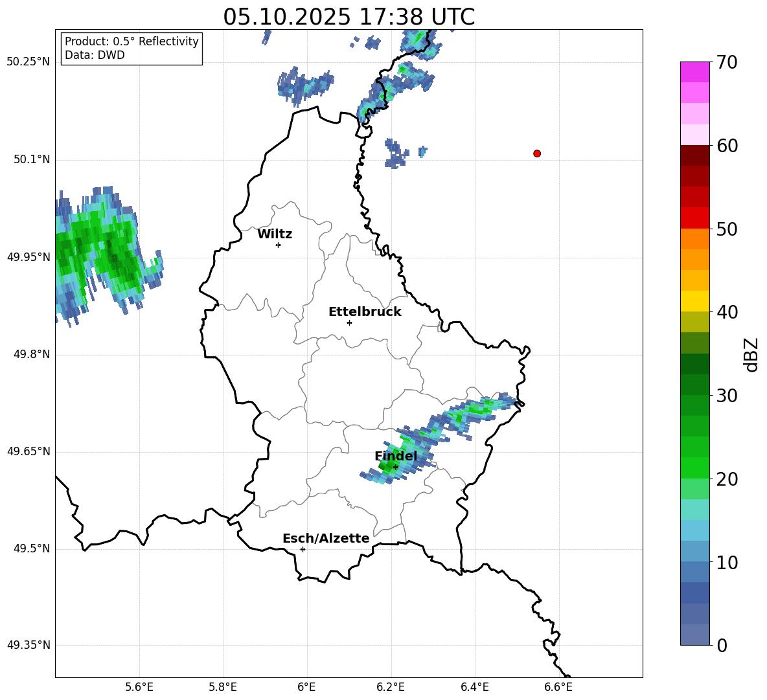Click the 5.6°E longitude label
767x700 pixels.
(x=139, y=687)
